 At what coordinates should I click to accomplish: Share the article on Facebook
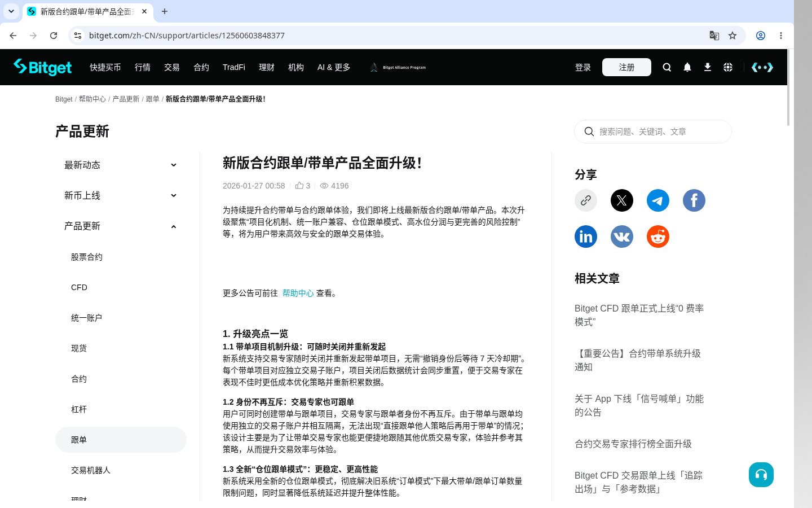click(x=694, y=200)
